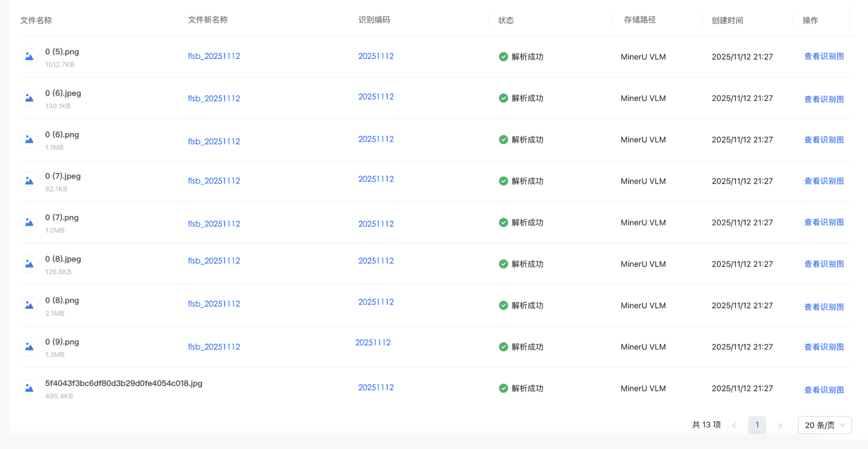The width and height of the screenshot is (868, 449).
Task: Click the image icon for 0 (7).jpeg
Action: (29, 181)
